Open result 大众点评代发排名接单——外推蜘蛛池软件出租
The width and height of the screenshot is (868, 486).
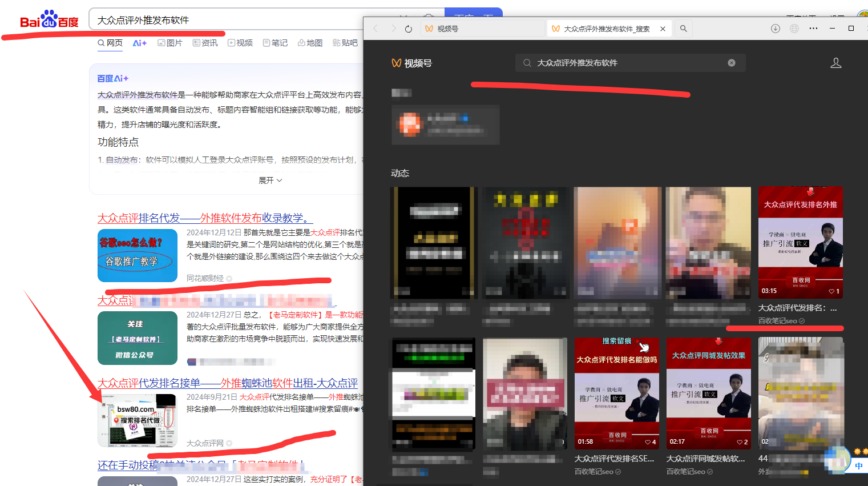(x=228, y=383)
